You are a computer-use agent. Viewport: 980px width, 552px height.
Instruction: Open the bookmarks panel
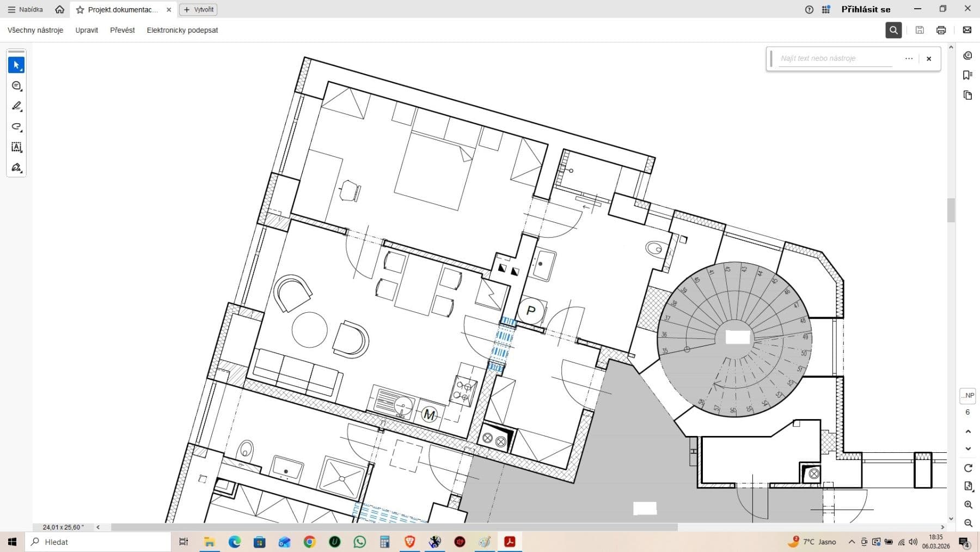[969, 75]
